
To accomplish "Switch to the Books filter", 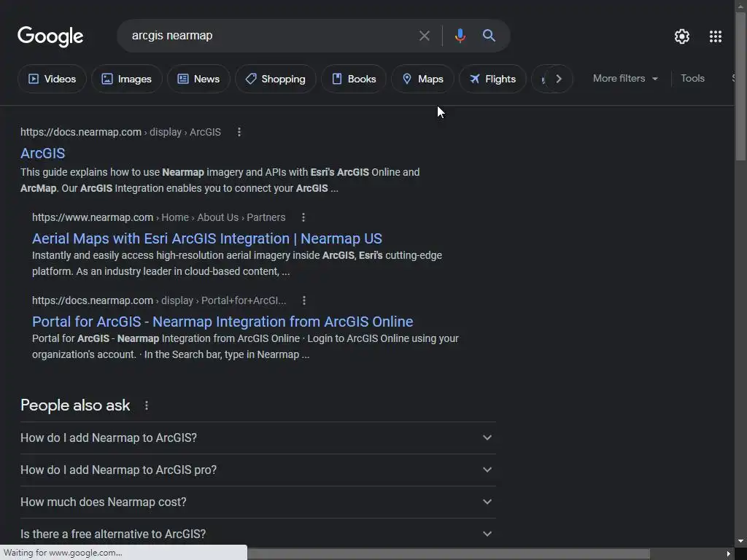I will tap(354, 79).
